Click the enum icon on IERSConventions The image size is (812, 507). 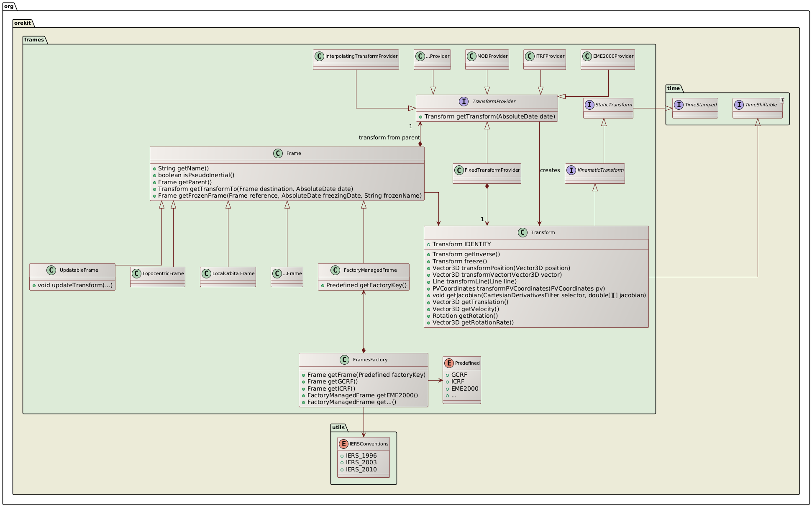[x=343, y=443]
